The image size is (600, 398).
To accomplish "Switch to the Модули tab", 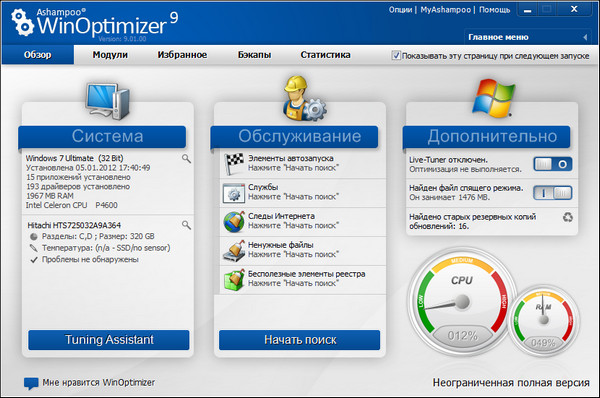I will 110,55.
